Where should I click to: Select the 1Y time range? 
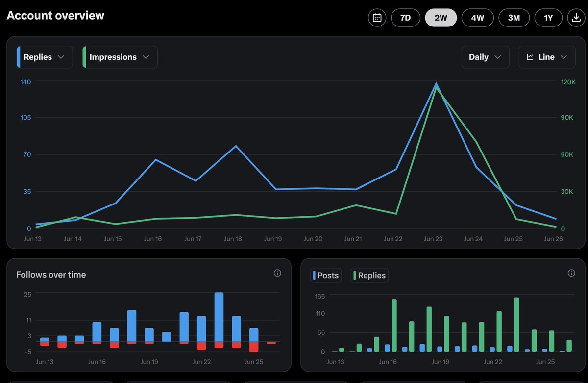(x=548, y=18)
